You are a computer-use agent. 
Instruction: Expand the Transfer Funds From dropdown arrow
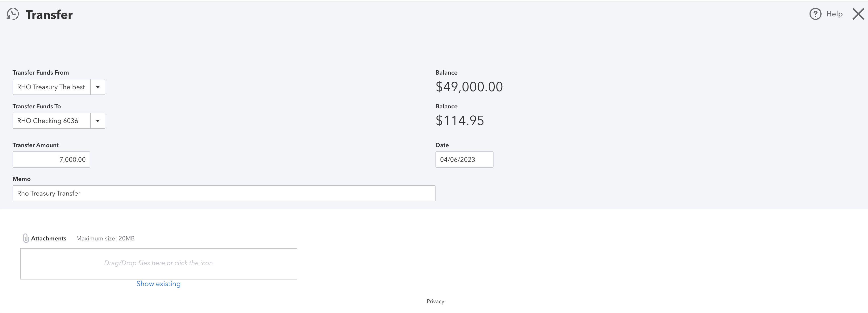tap(98, 87)
